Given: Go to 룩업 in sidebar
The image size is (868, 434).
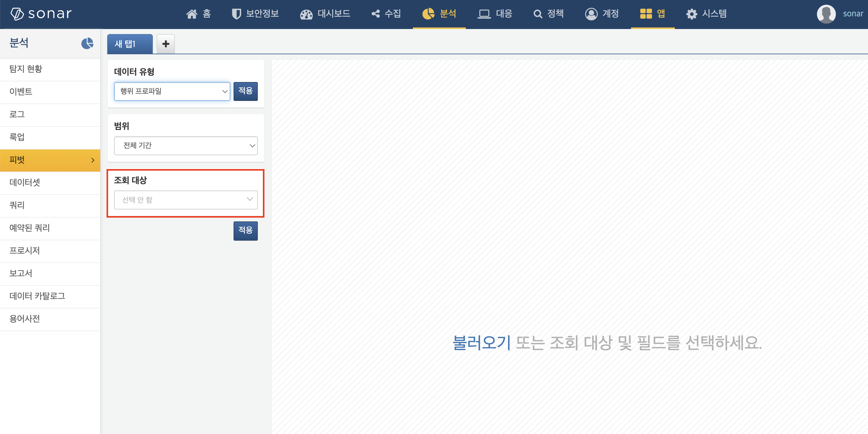Looking at the screenshot, I should 50,138.
